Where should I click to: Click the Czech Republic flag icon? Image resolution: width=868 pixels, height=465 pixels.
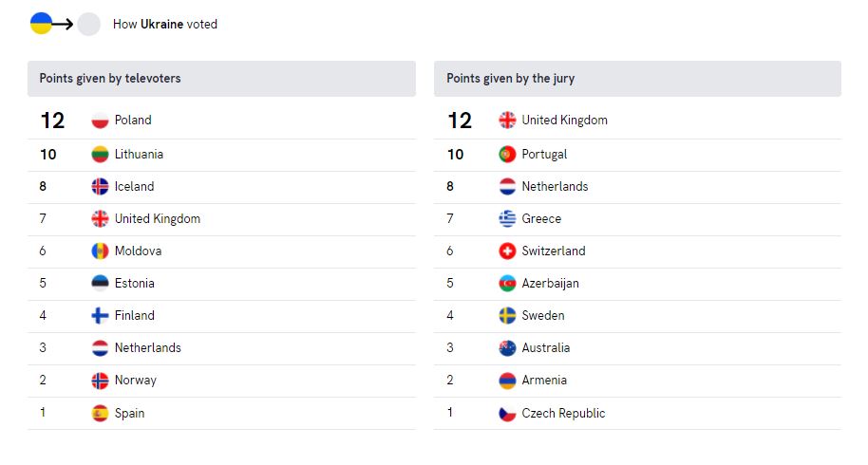[508, 414]
